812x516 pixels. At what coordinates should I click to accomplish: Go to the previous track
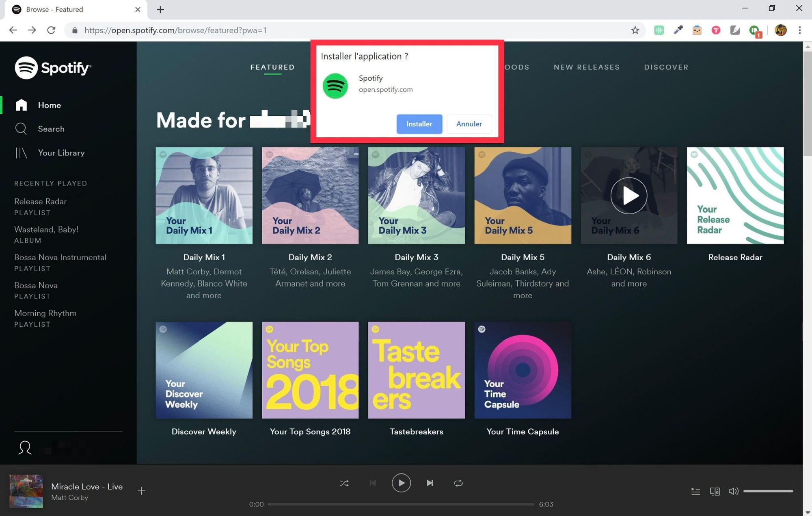(373, 483)
